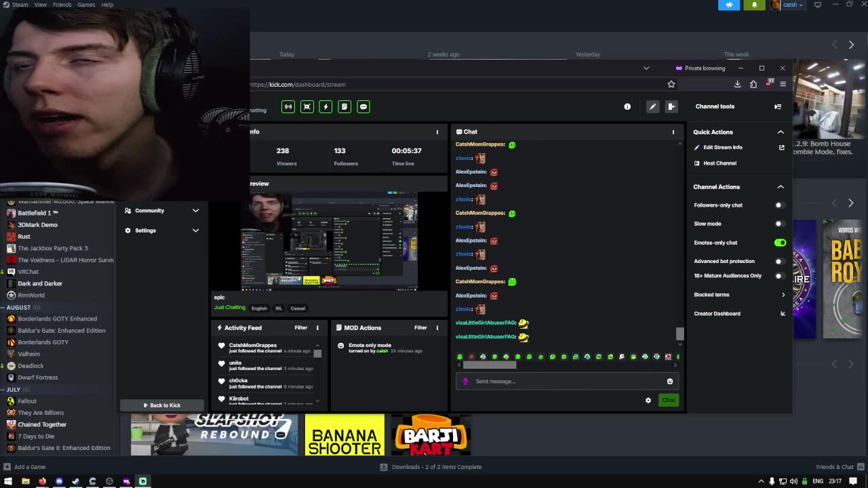Click the screen capture icon in Kick toolbar
868x488 pixels.
point(307,106)
